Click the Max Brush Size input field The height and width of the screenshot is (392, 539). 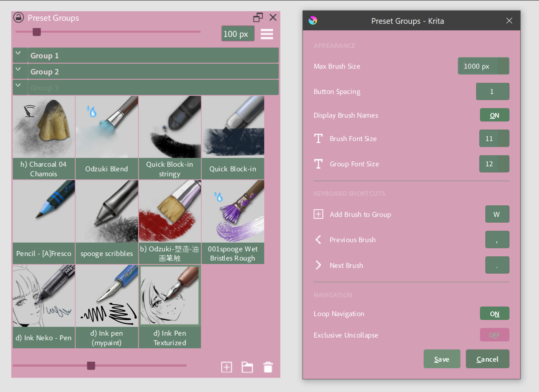483,66
